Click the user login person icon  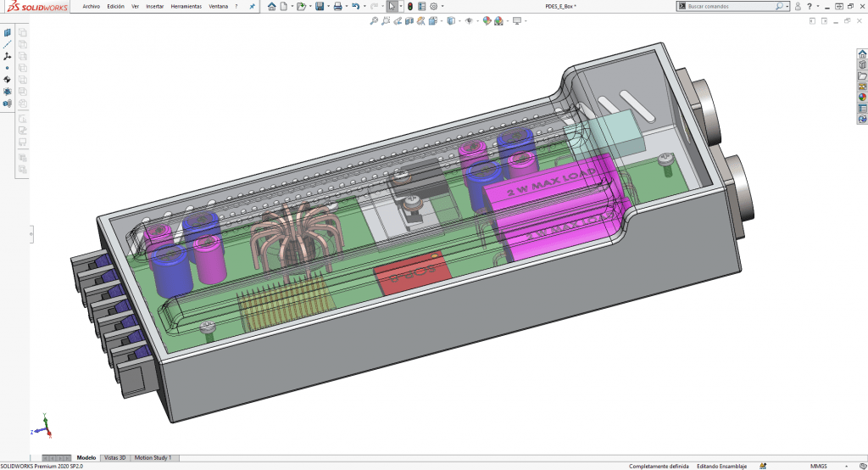798,7
